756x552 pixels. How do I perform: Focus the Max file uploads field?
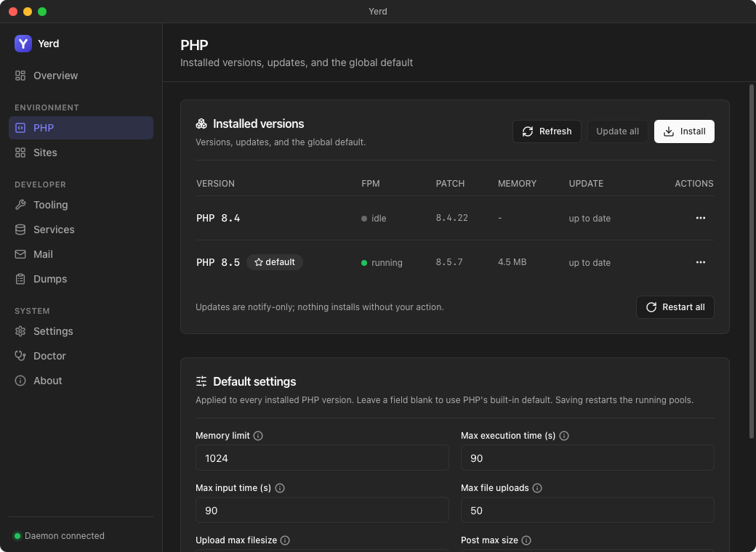tap(587, 510)
